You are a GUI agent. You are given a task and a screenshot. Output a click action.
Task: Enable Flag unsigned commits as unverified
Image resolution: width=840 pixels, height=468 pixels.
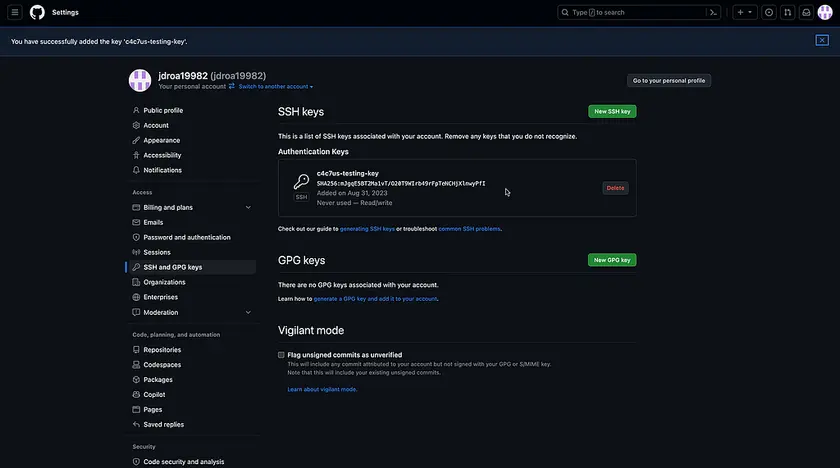pyautogui.click(x=281, y=355)
